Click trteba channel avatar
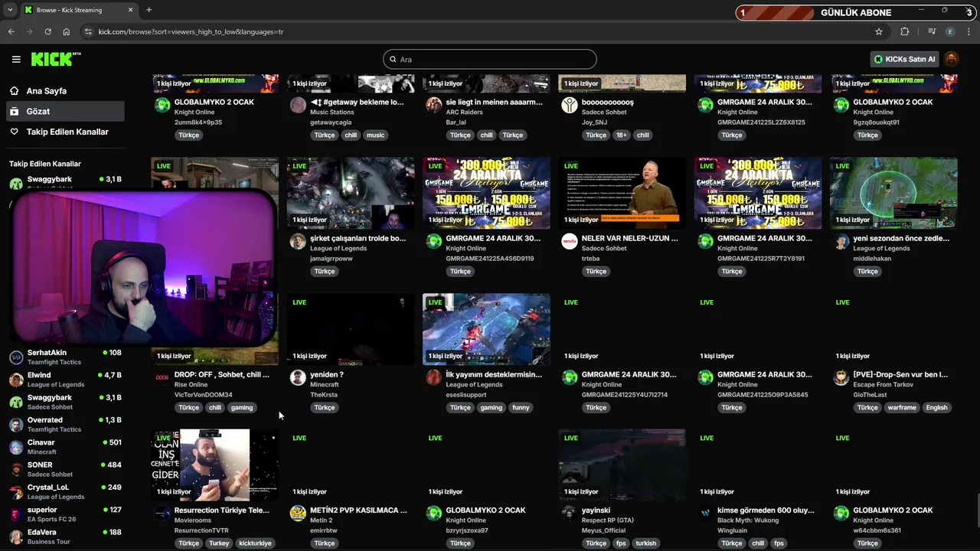Image resolution: width=980 pixels, height=551 pixels. (x=570, y=242)
